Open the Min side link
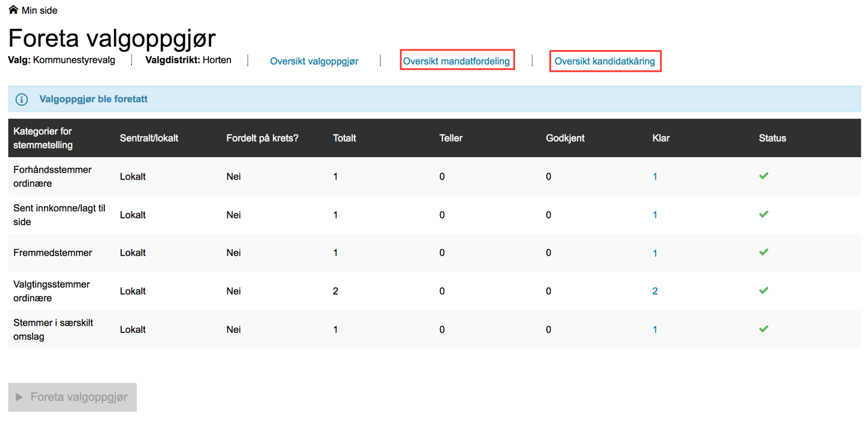Image resolution: width=868 pixels, height=442 pixels. point(39,10)
